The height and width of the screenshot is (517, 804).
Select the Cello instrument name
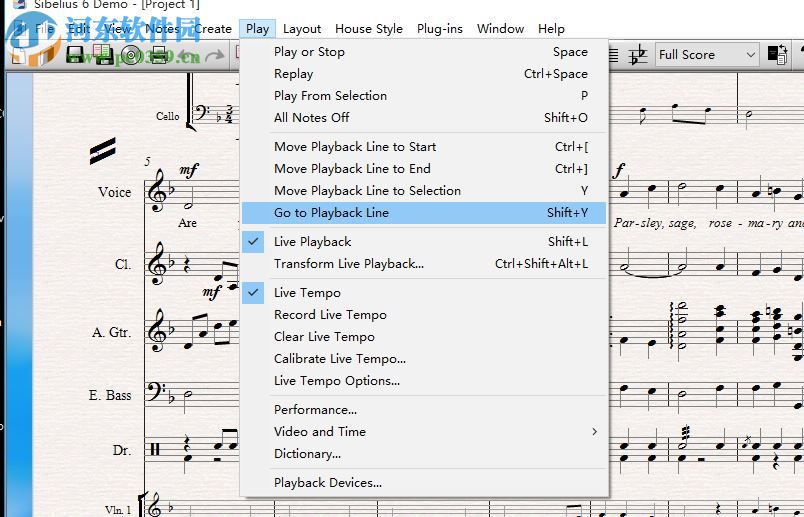tap(168, 116)
